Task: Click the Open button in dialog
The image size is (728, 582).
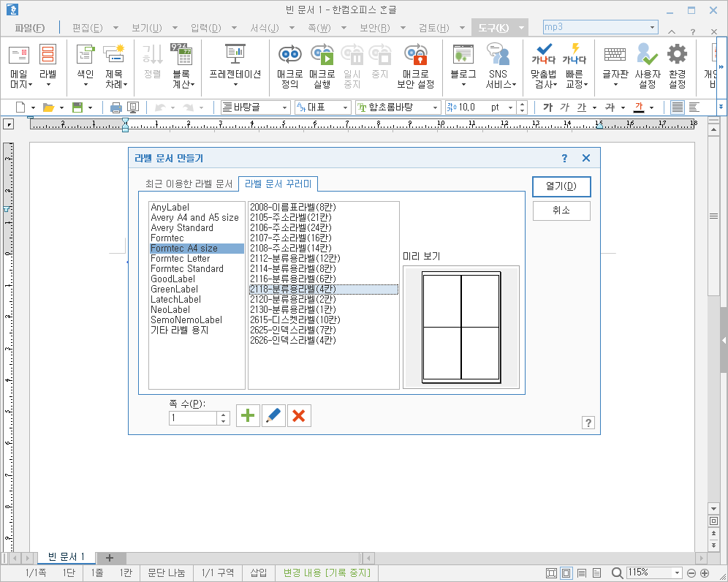Action: 561,186
